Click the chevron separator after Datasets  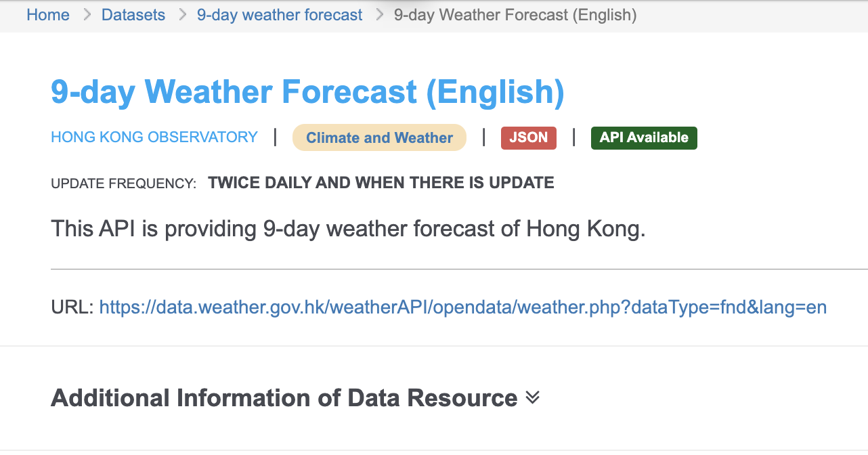pos(182,15)
